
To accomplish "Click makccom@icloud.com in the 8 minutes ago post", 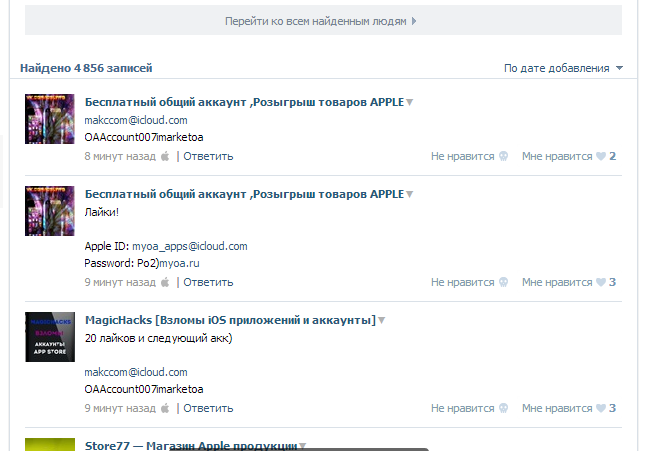I will pyautogui.click(x=136, y=120).
